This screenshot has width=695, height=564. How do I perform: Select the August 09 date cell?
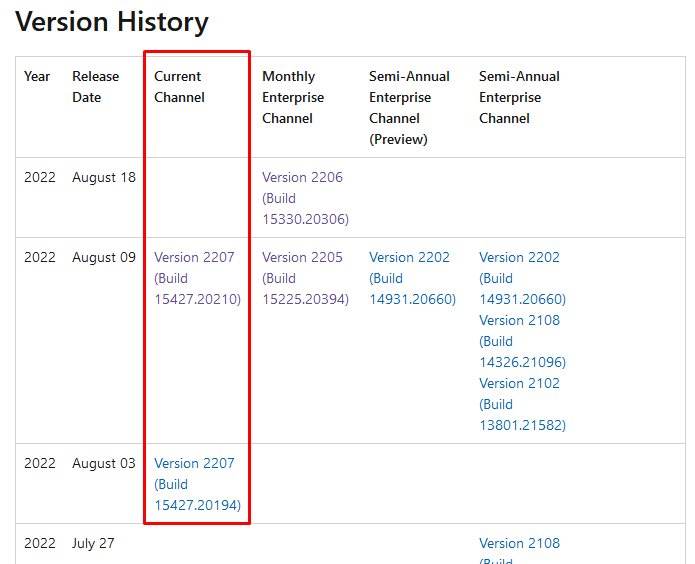[x=104, y=257]
